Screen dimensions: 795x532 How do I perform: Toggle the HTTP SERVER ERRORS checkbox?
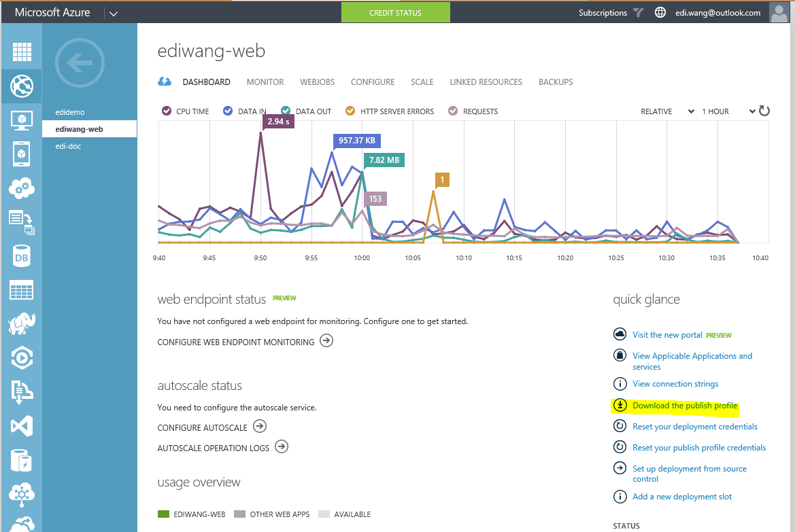click(350, 111)
